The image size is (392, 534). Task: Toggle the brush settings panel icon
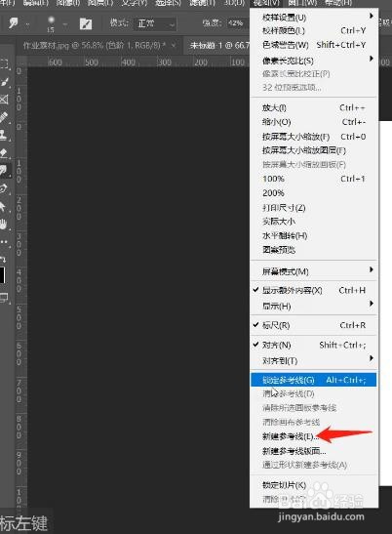tap(86, 23)
